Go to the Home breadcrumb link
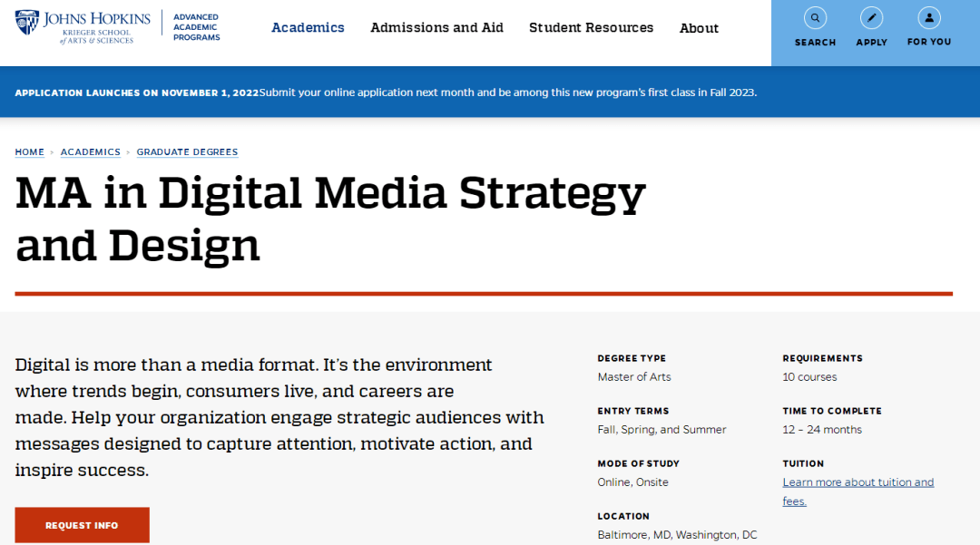This screenshot has width=980, height=545. 29,152
